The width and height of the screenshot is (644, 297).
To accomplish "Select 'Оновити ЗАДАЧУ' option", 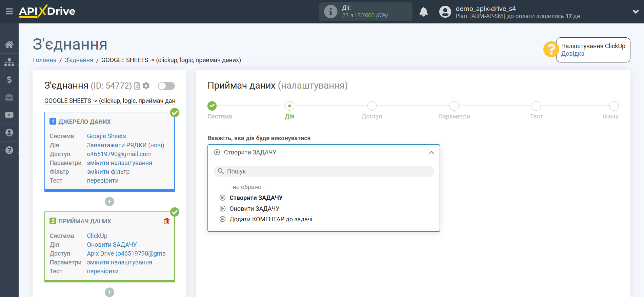I will coord(254,209).
